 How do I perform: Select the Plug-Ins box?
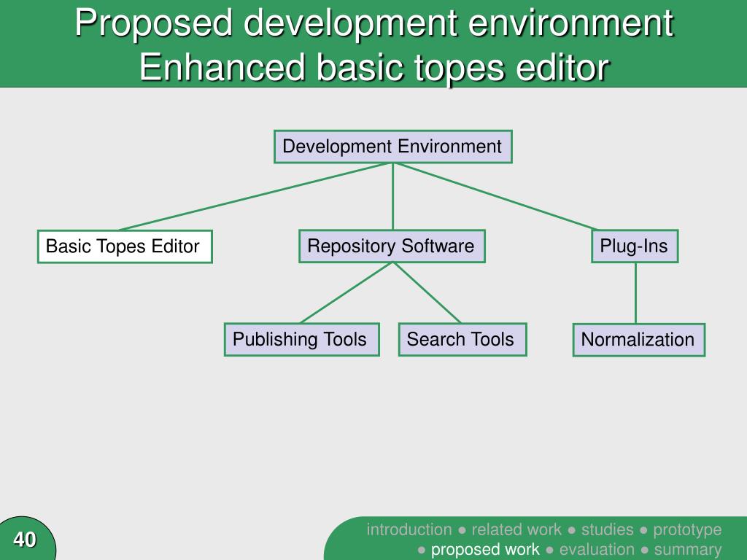[x=635, y=246]
